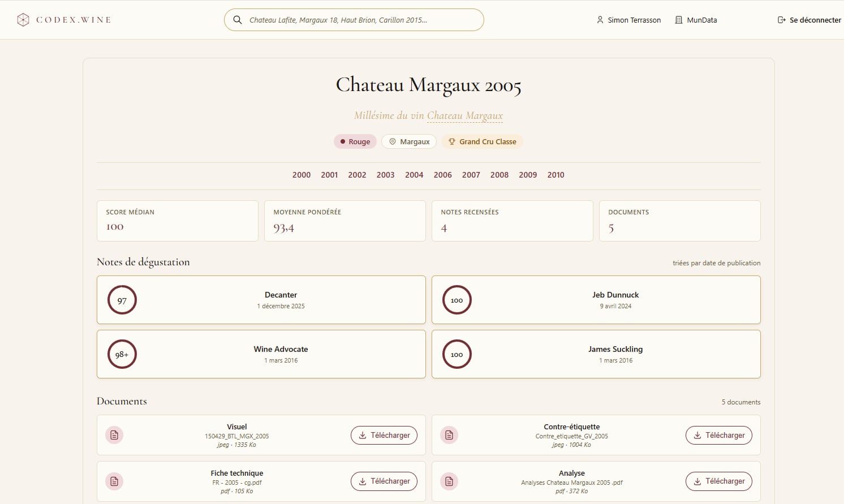Switch to the 2003 vintage

click(x=386, y=175)
